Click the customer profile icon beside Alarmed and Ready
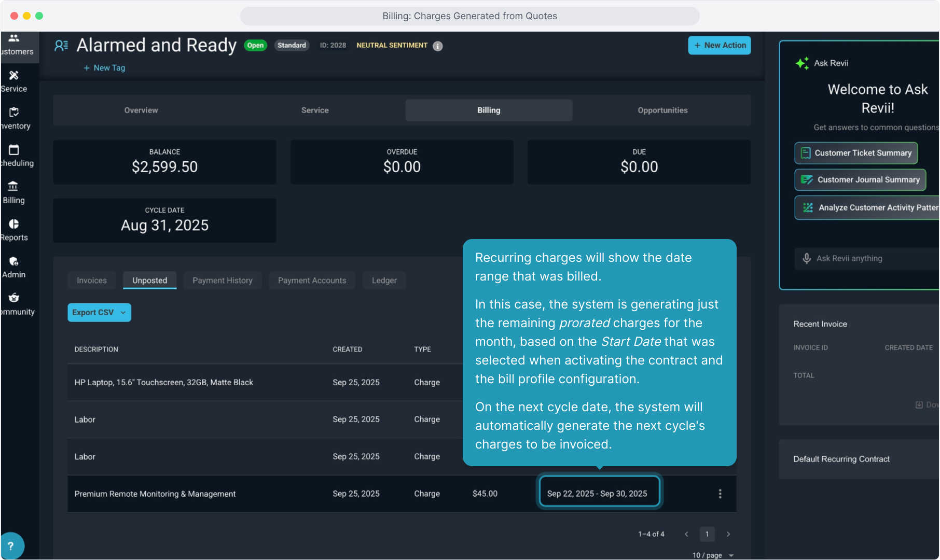 [61, 46]
